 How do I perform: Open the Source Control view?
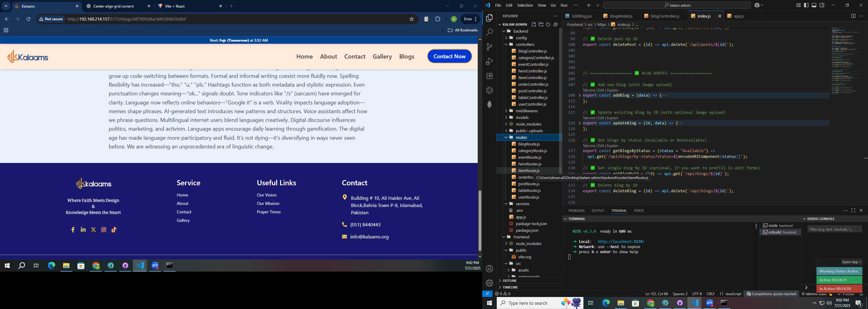[x=489, y=47]
